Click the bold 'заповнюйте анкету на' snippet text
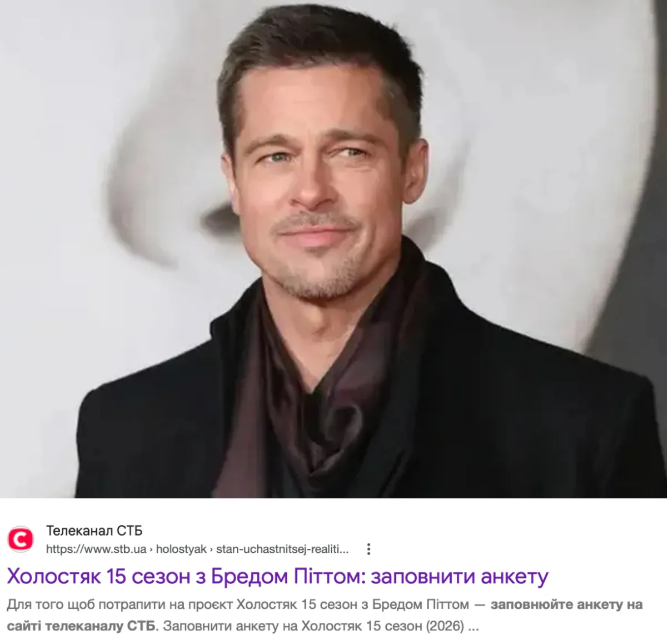This screenshot has width=667, height=644. [566, 605]
